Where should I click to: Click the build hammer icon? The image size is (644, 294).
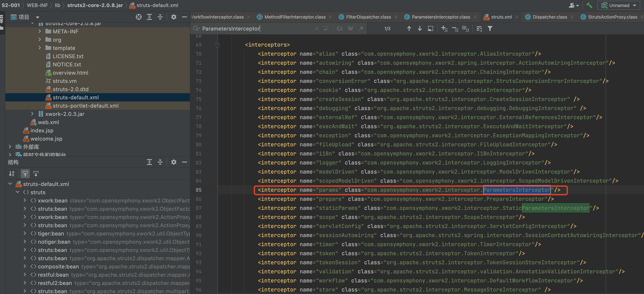pos(589,5)
